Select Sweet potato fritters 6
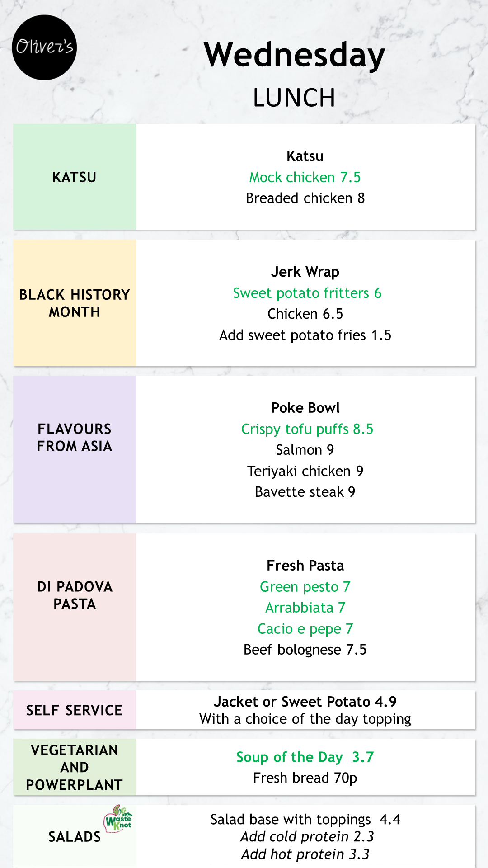Screen dimensions: 488x868 (307, 293)
